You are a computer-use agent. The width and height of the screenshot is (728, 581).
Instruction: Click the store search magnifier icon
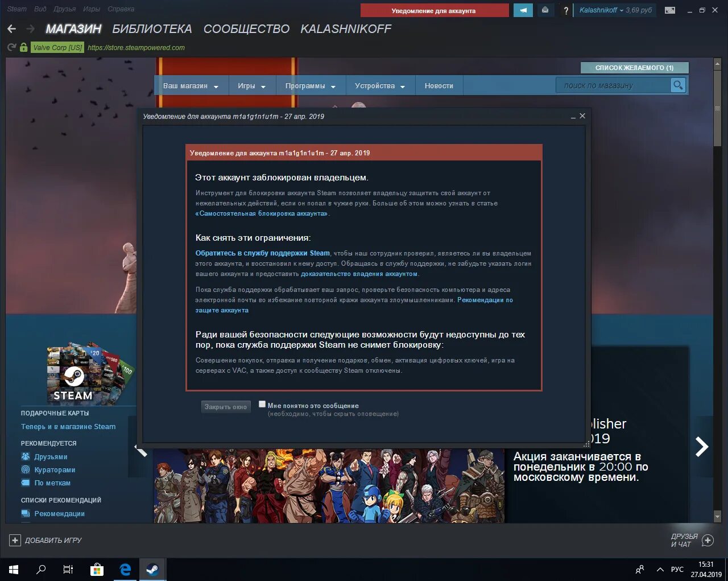click(677, 85)
